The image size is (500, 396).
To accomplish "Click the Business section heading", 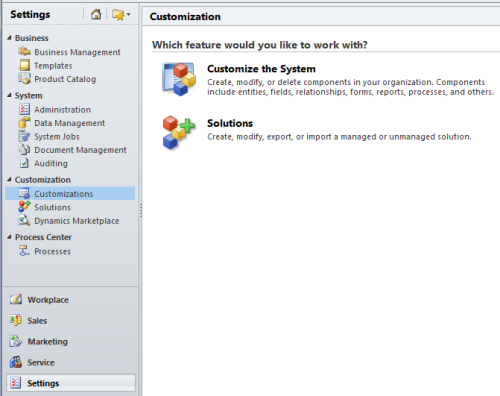I will 32,38.
